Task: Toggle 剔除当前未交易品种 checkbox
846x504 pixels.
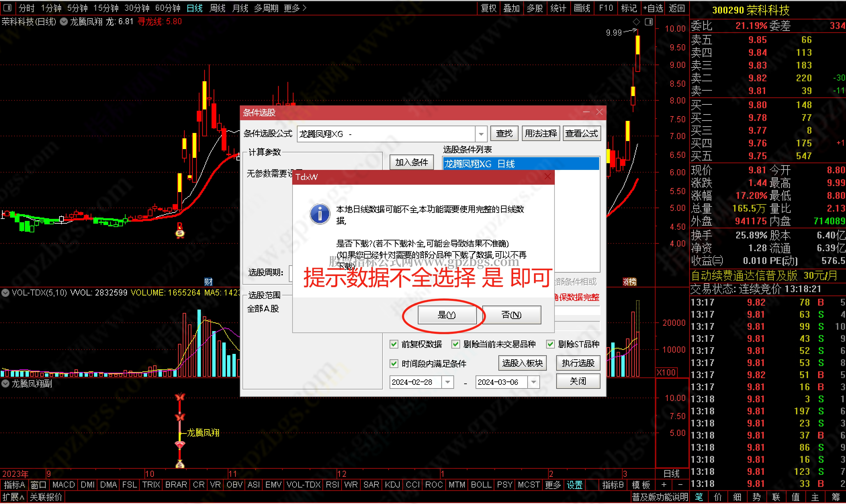Action: 456,345
